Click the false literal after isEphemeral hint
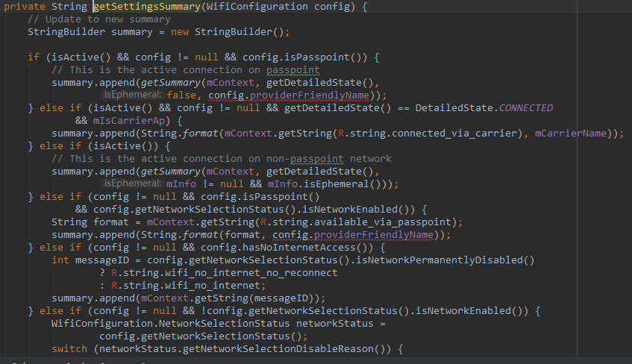 pos(181,95)
